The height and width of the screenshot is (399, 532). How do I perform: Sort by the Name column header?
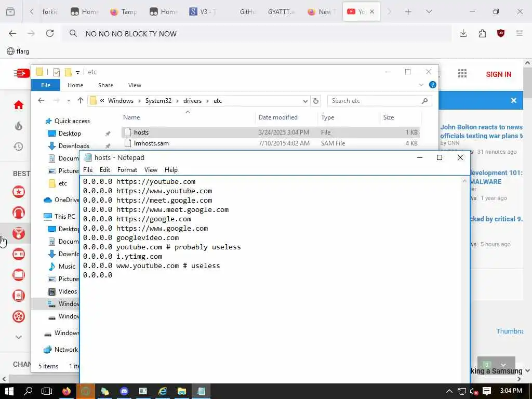[131, 117]
